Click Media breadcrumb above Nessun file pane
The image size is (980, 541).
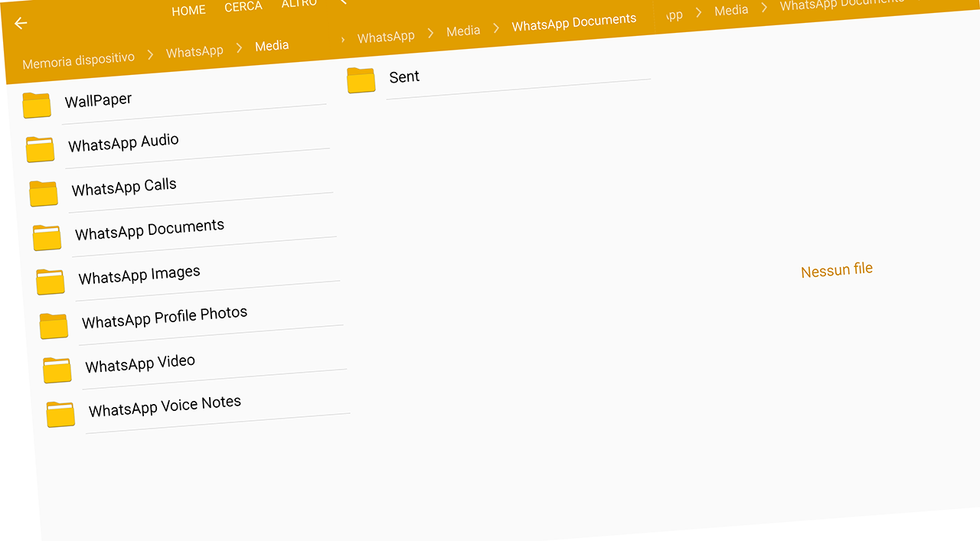tap(731, 11)
